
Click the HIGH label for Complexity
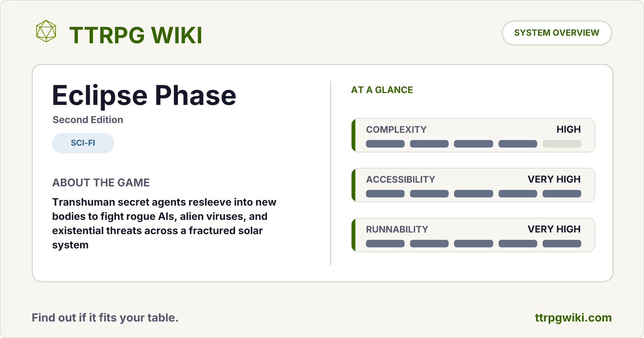click(x=568, y=130)
